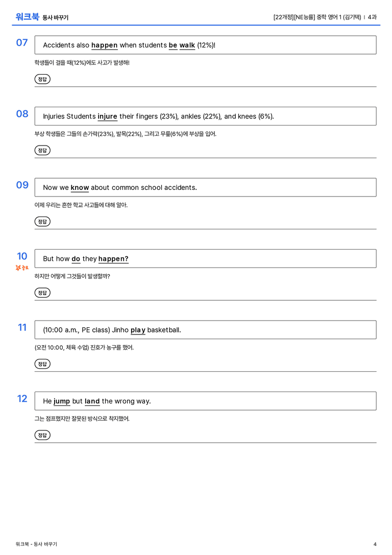392x555 pixels.
Task: Click the 정답 badge under question 11
Action: [42, 364]
